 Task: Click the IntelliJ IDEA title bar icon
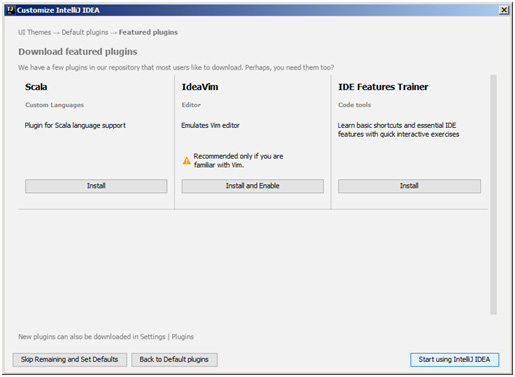click(10, 10)
